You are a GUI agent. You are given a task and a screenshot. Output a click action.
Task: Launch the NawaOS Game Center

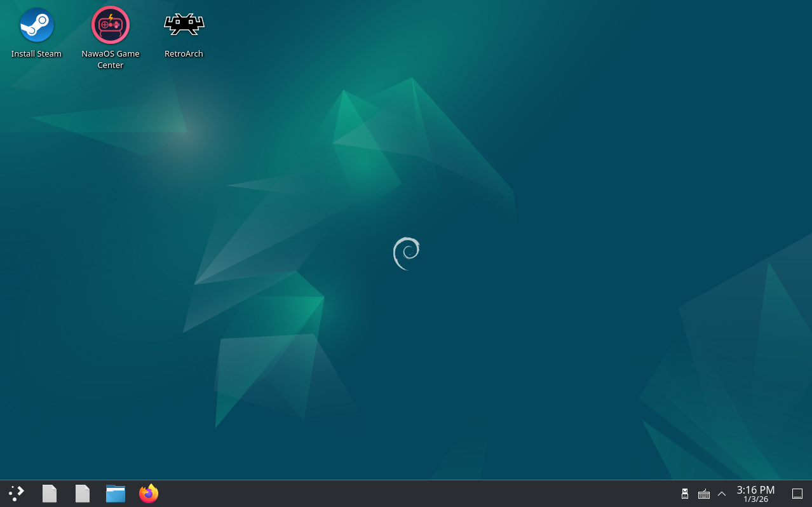110,25
